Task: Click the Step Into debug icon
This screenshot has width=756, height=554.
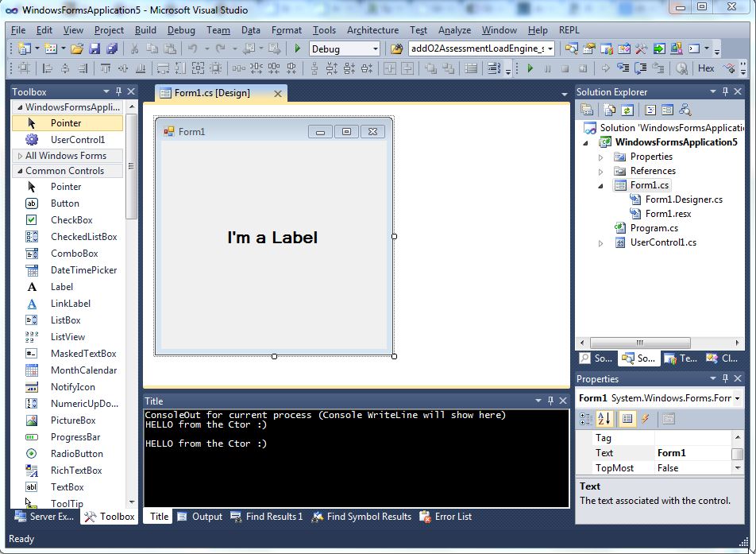Action: click(x=623, y=68)
